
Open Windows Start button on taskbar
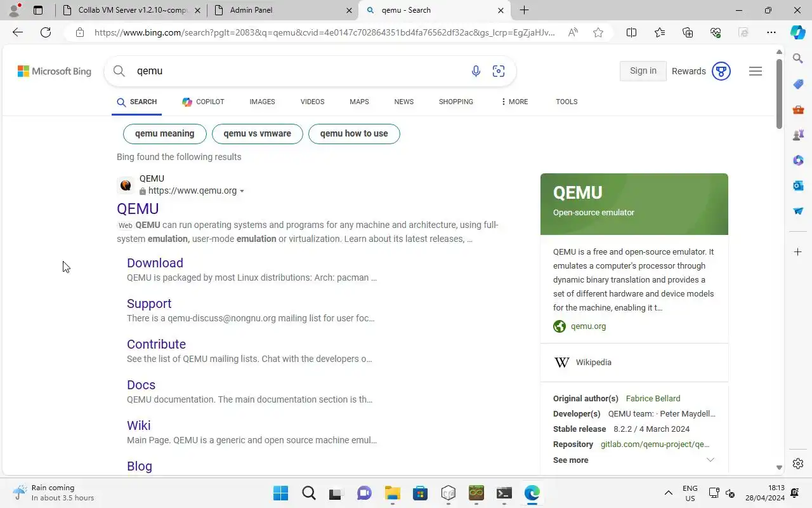280,493
